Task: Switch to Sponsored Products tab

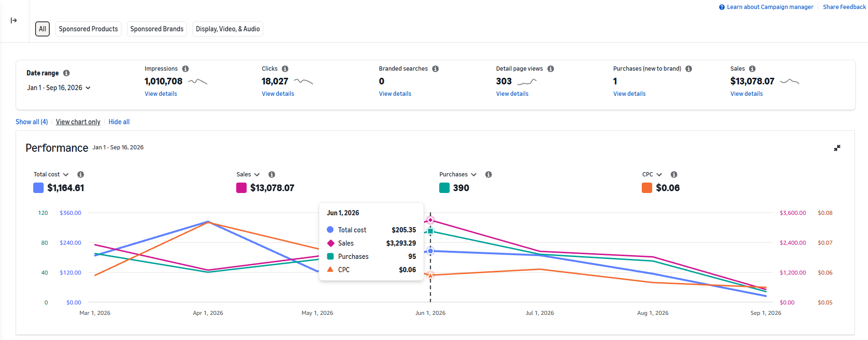Action: [88, 29]
